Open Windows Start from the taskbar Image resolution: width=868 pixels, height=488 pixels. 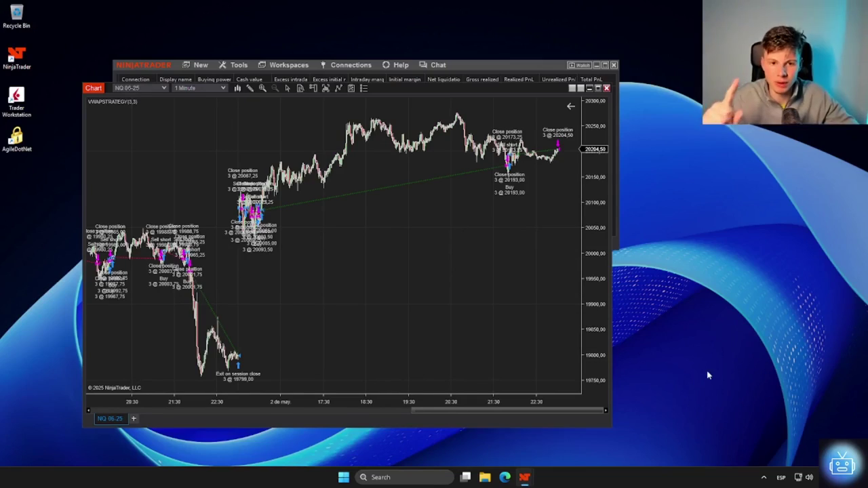(x=344, y=477)
